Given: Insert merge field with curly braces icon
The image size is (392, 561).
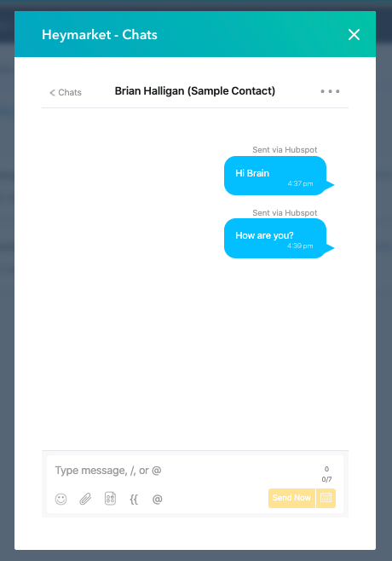Looking at the screenshot, I should coord(134,499).
